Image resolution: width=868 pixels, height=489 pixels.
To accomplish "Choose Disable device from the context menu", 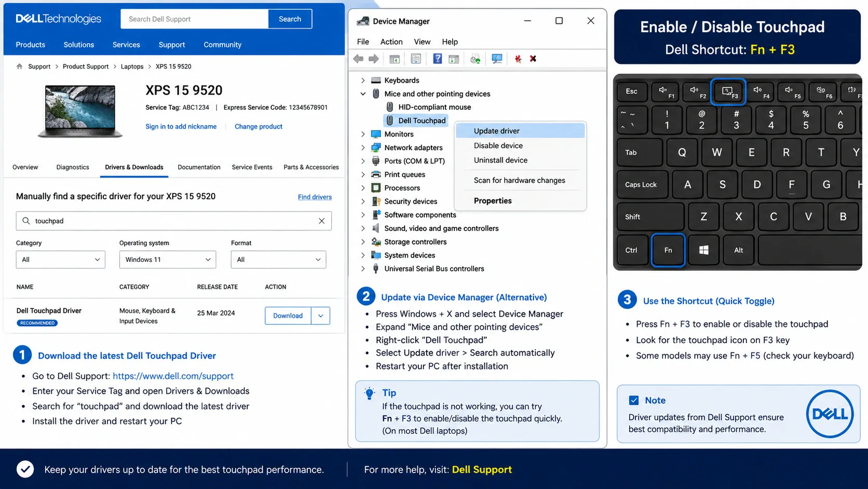I will 520,146.
